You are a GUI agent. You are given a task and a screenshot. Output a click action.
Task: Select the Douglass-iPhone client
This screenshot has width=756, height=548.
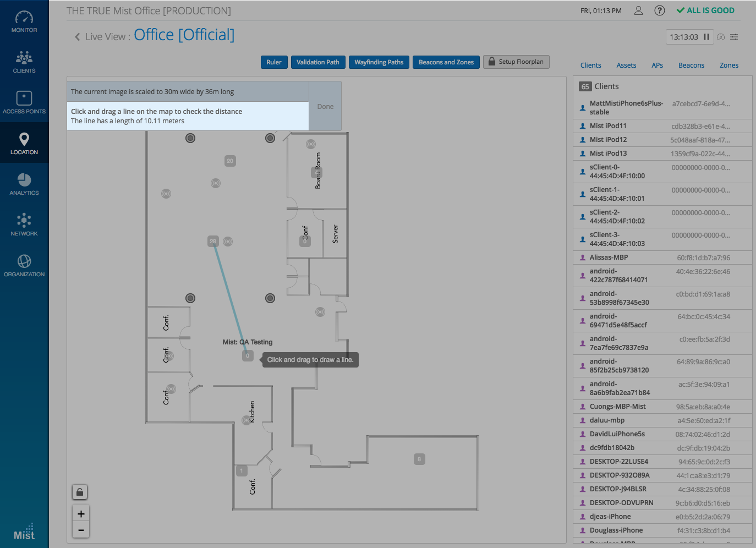(662, 530)
